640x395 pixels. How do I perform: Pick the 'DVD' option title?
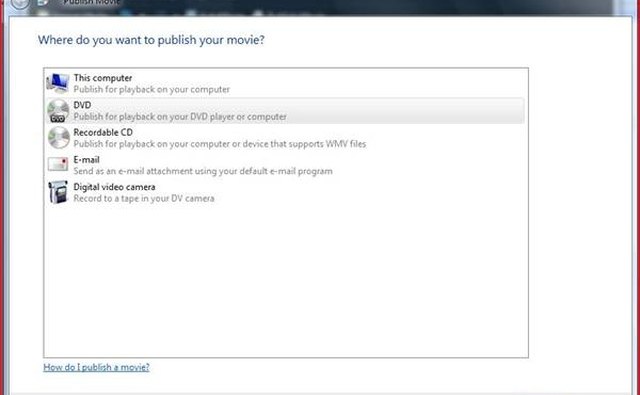82,105
